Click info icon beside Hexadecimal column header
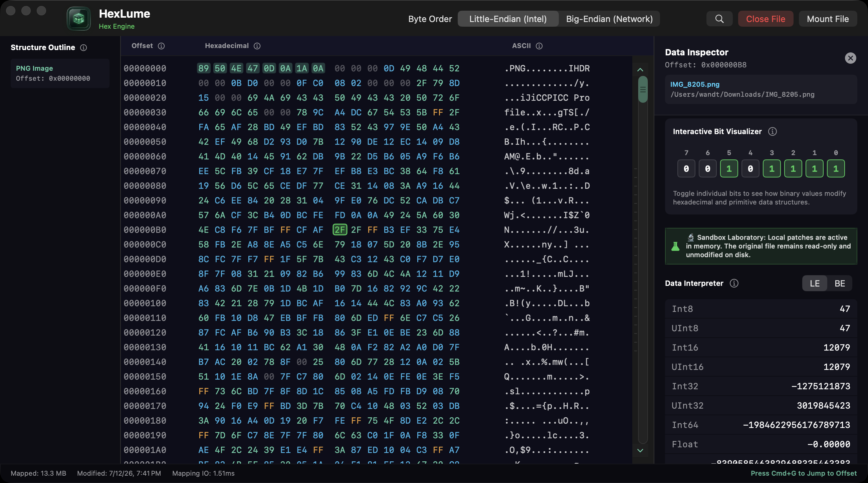 click(257, 46)
